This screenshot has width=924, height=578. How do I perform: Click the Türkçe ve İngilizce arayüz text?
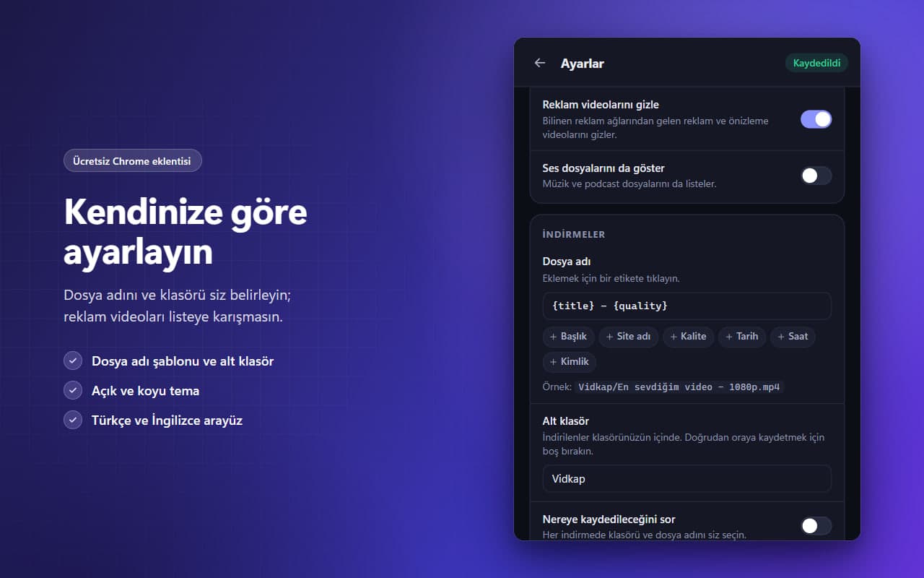[x=167, y=420]
